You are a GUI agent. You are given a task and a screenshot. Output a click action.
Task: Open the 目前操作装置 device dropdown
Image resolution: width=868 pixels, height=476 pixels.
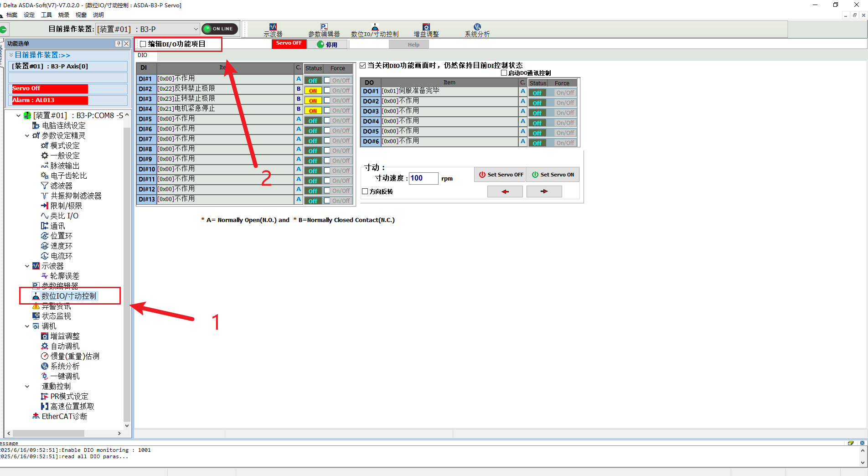click(196, 29)
